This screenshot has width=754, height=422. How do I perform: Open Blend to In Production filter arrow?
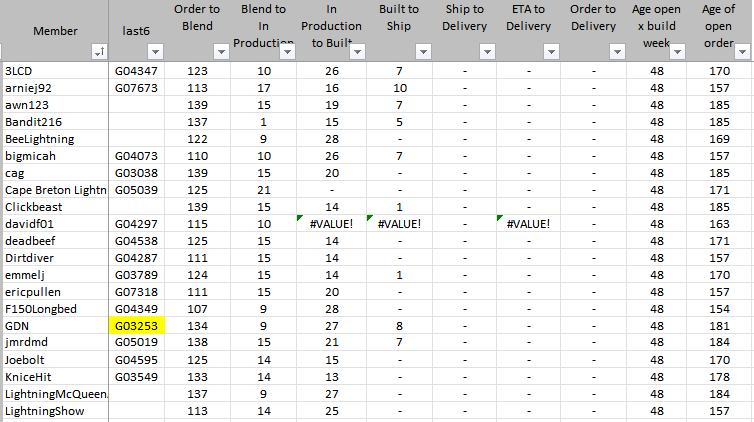[x=287, y=52]
